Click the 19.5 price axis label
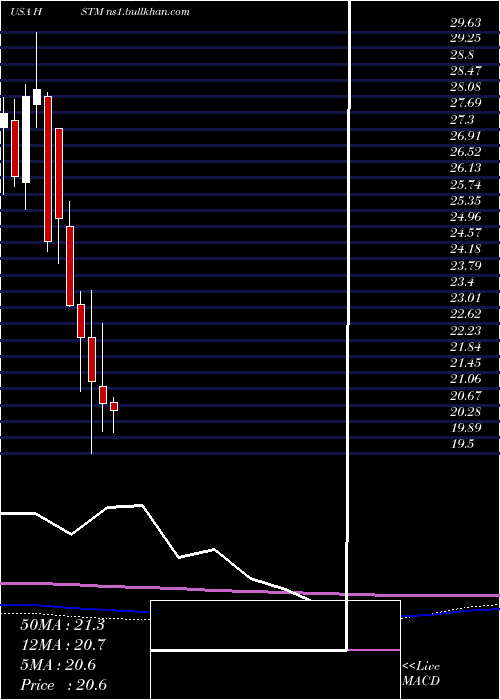 (x=462, y=445)
